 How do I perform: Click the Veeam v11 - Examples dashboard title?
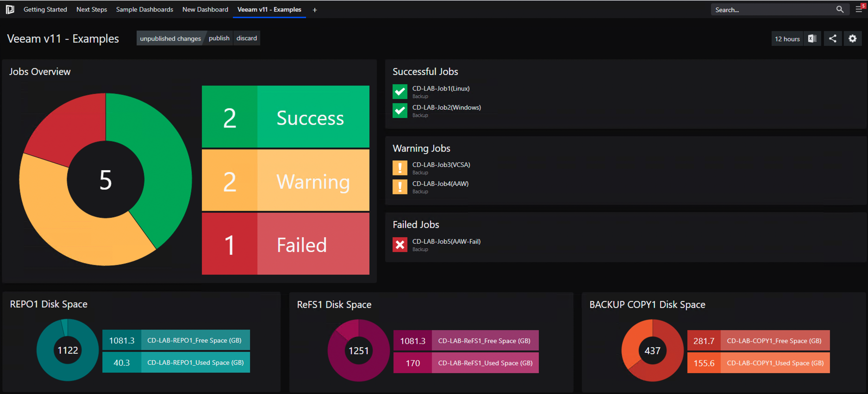[x=63, y=39]
